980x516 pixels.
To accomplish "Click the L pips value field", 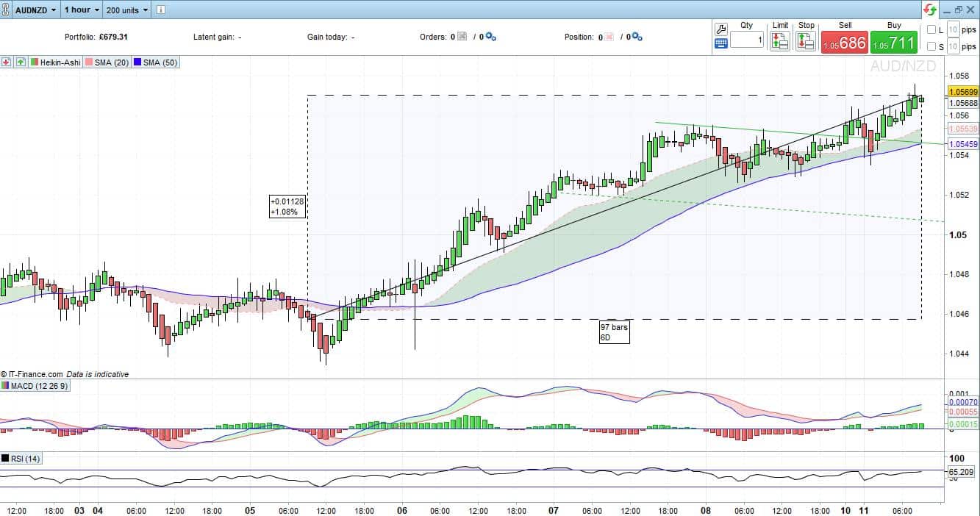I will pyautogui.click(x=952, y=29).
